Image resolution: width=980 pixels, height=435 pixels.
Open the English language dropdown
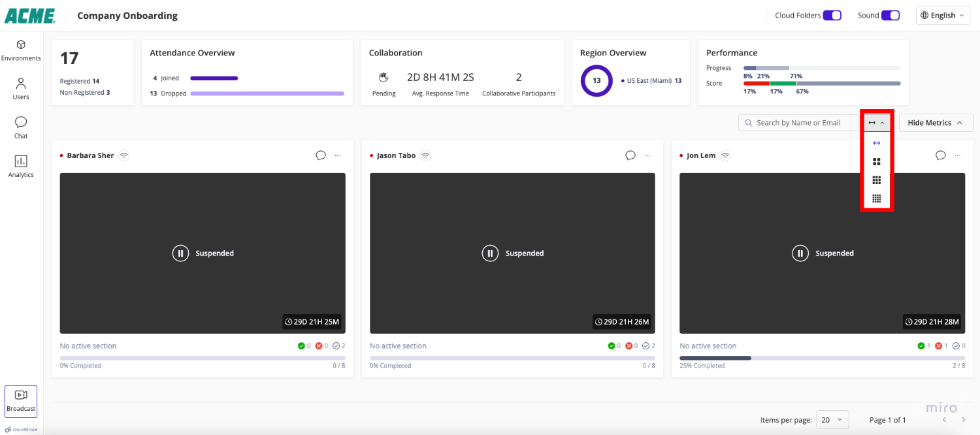click(x=943, y=16)
